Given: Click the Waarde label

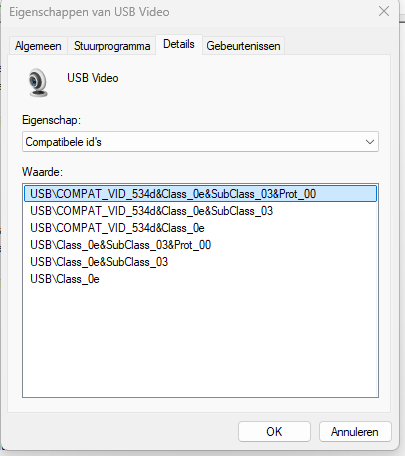Looking at the screenshot, I should pyautogui.click(x=42, y=172).
